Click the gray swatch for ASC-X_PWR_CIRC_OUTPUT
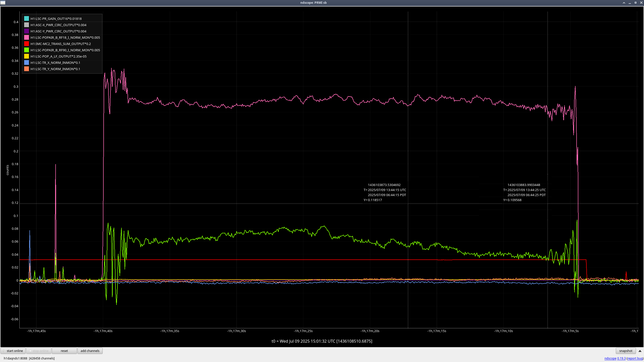This screenshot has height=362, width=644. (x=26, y=25)
